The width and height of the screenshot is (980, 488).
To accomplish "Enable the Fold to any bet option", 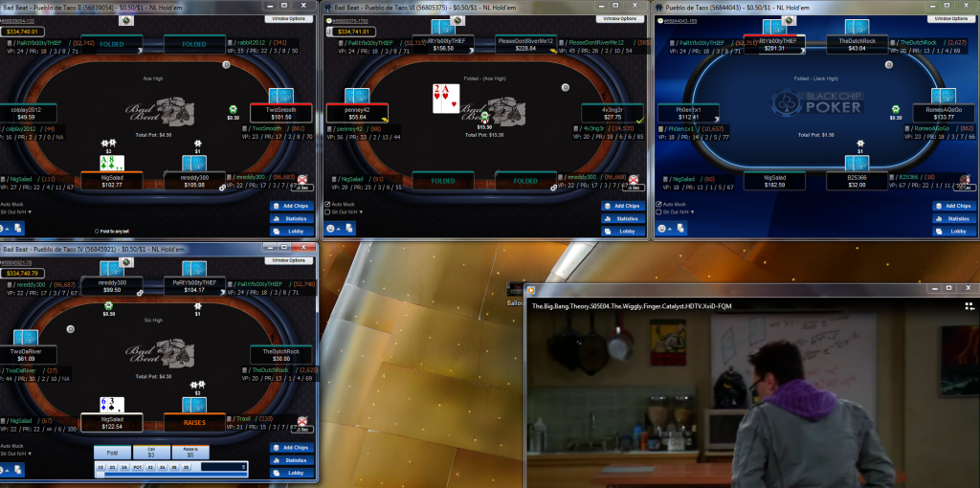I will [x=98, y=231].
